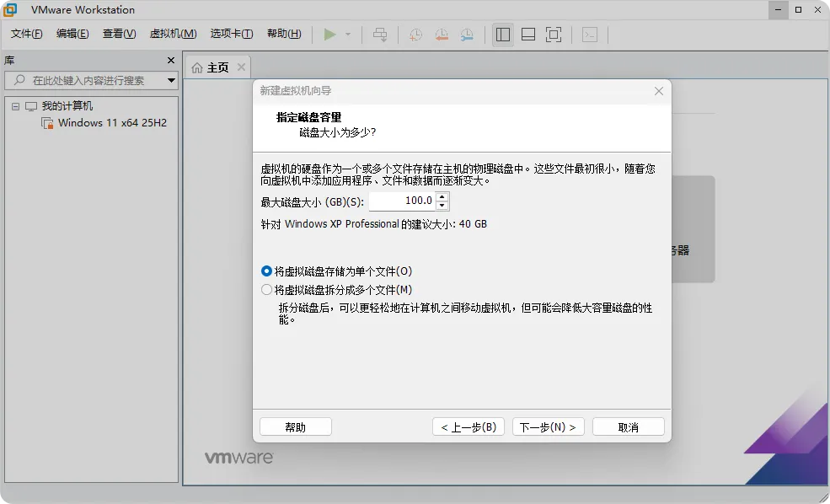Open the 选项卡(T) menu

(232, 34)
